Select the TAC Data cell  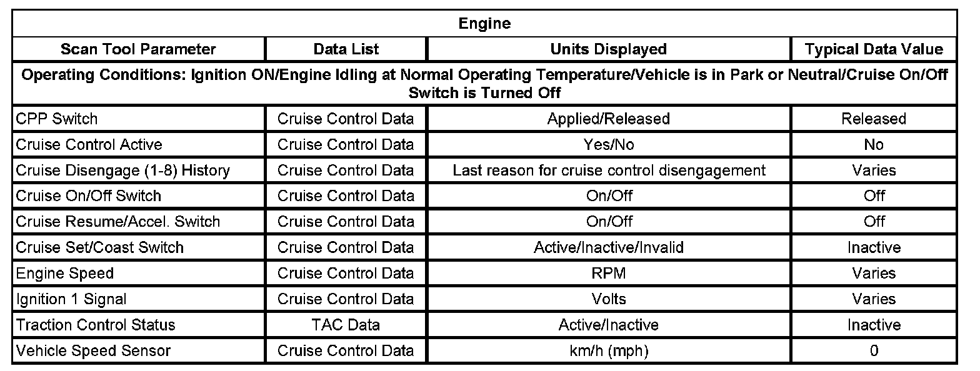click(346, 325)
